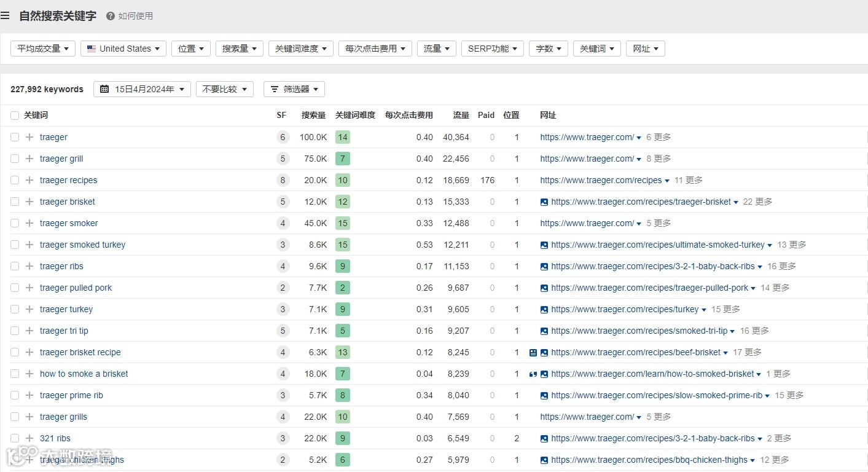Viewport: 868px width, 472px height.
Task: Check the traeger brisket row checkbox
Action: coord(15,202)
